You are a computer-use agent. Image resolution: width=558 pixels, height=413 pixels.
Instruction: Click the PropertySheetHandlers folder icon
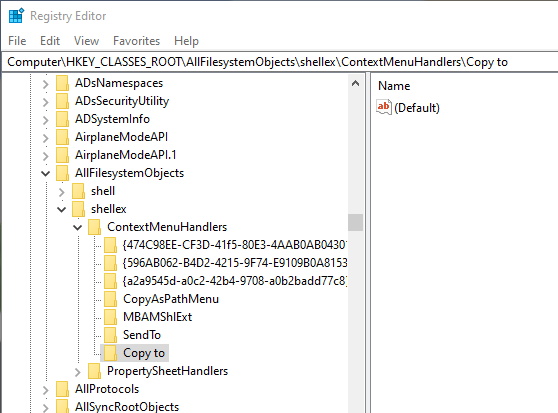click(94, 371)
